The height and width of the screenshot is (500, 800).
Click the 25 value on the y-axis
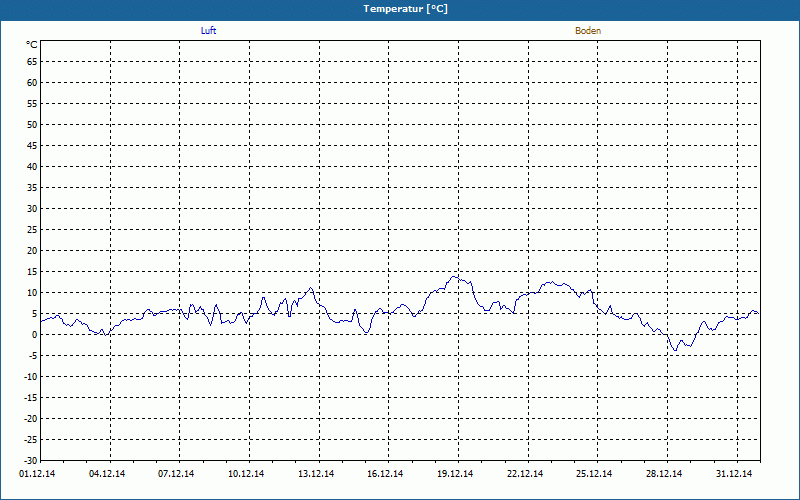click(32, 230)
